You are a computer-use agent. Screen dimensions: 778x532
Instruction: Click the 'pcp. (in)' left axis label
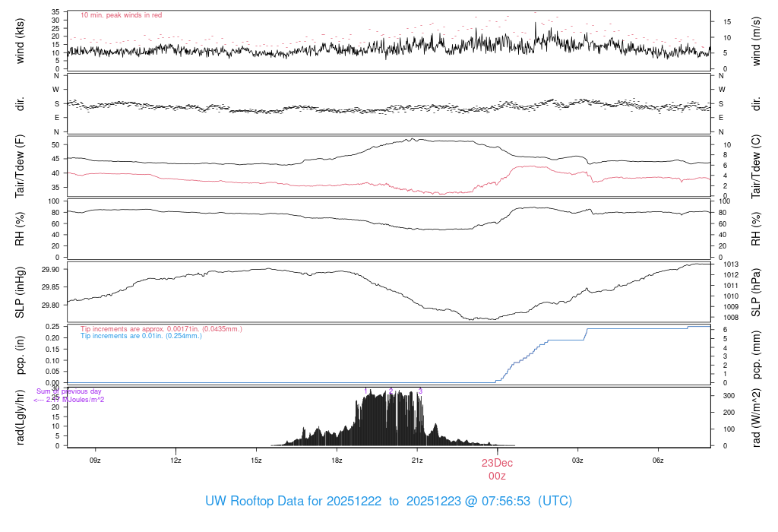(21, 355)
